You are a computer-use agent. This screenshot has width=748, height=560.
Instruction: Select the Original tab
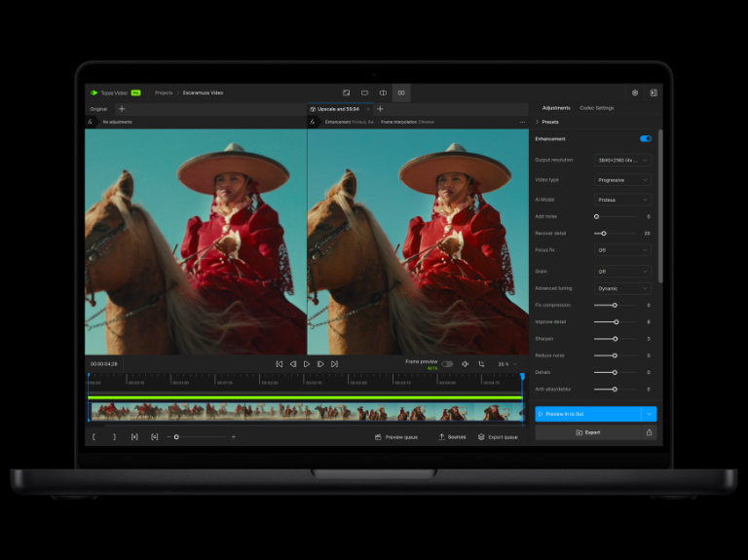click(x=98, y=109)
